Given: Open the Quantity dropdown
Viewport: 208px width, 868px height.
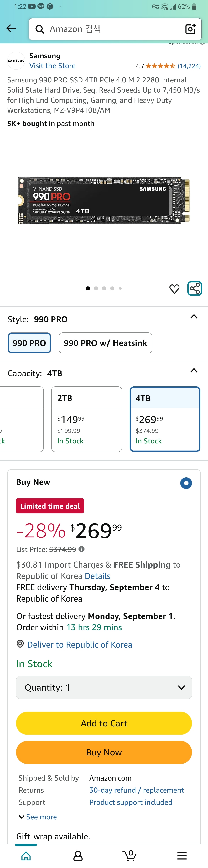Looking at the screenshot, I should [104, 687].
